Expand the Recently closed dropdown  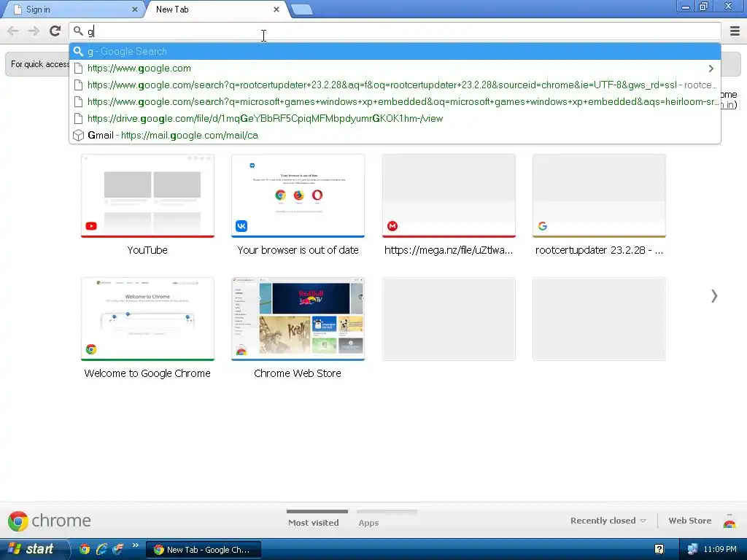coord(608,521)
